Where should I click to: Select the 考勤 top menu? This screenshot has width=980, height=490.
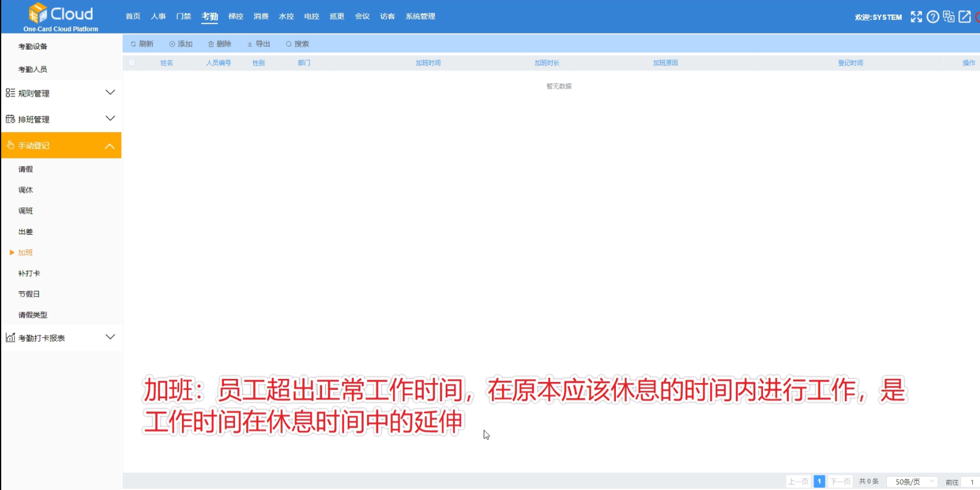(x=210, y=16)
